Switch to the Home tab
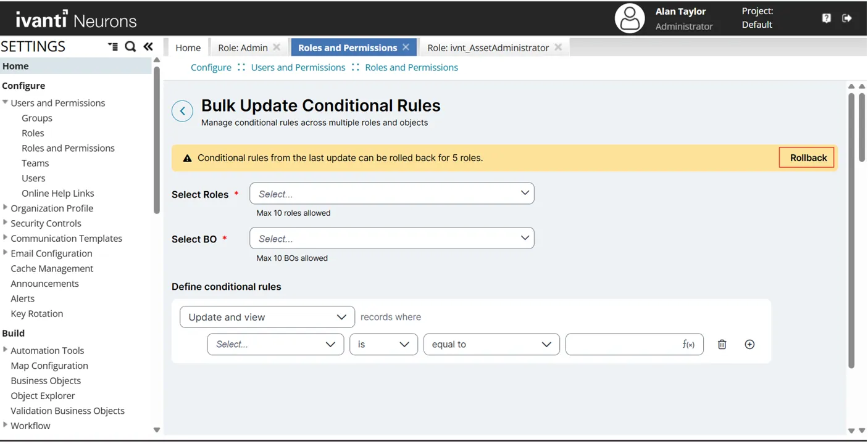The width and height of the screenshot is (868, 444). tap(188, 47)
